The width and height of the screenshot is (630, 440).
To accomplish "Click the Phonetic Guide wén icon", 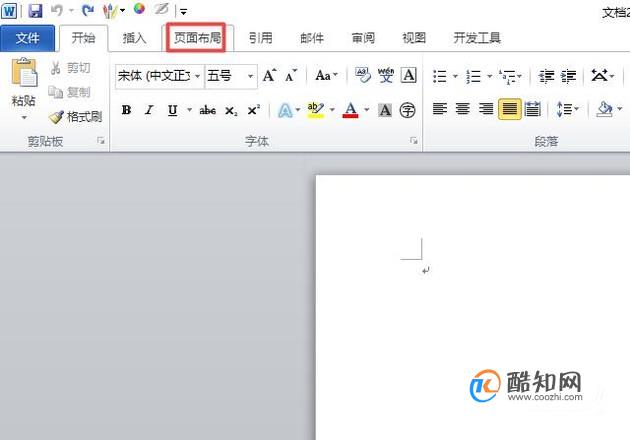I will coord(386,75).
